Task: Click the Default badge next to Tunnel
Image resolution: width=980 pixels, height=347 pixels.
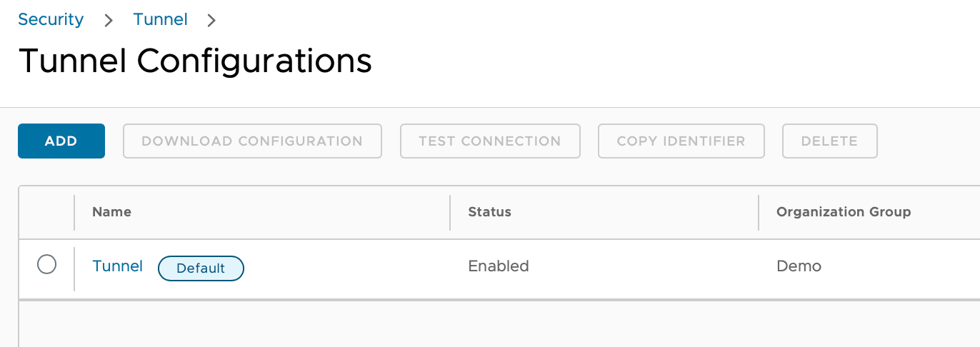Action: click(x=201, y=268)
